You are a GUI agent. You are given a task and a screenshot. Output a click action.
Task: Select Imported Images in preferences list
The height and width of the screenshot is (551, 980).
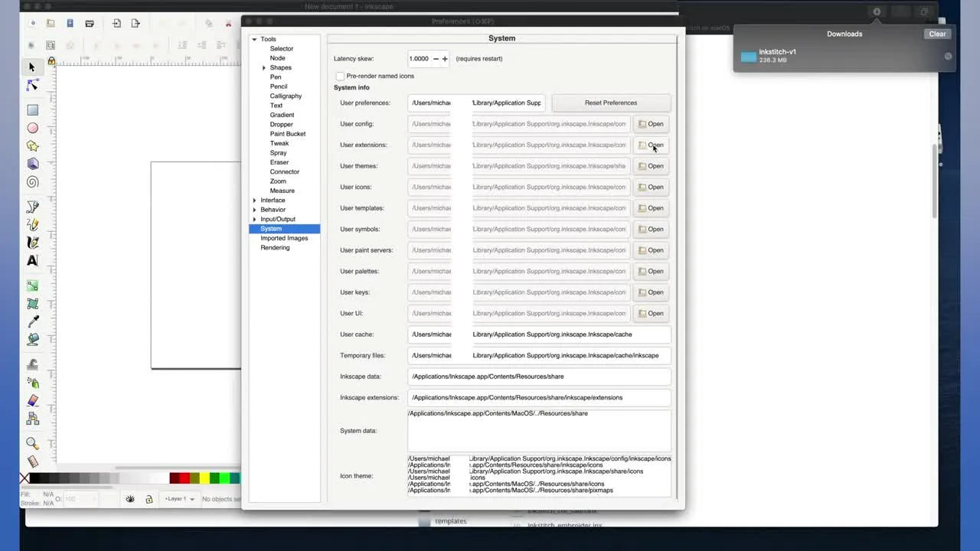pyautogui.click(x=284, y=238)
